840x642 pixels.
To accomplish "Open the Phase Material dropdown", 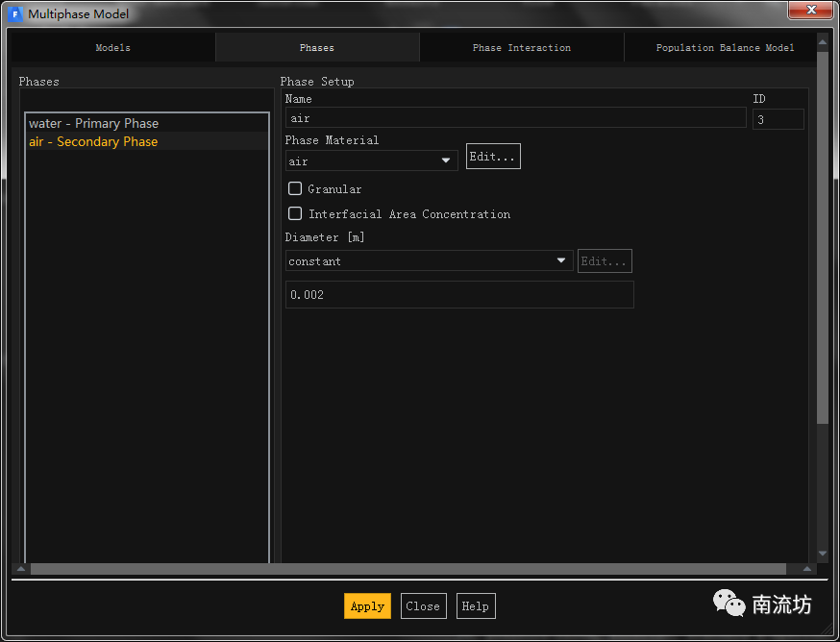I will click(371, 161).
